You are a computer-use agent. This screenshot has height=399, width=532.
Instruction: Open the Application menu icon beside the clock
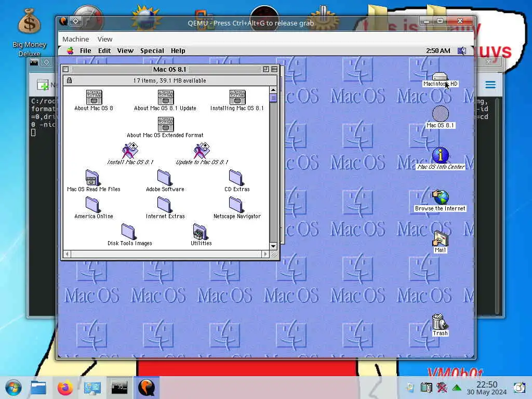pos(462,51)
